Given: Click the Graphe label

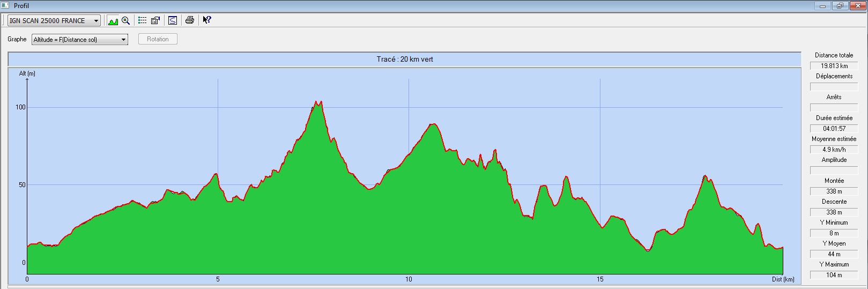Looking at the screenshot, I should [x=17, y=39].
